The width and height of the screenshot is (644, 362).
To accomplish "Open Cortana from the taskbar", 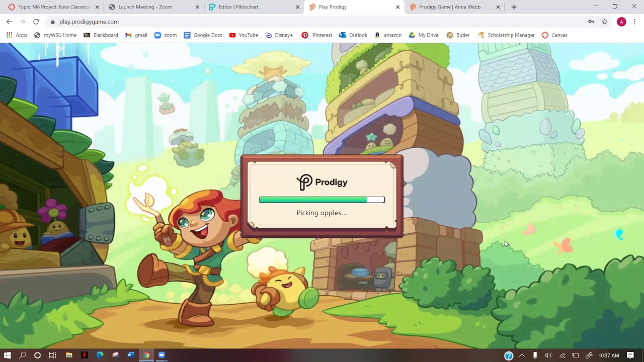I will point(37,355).
